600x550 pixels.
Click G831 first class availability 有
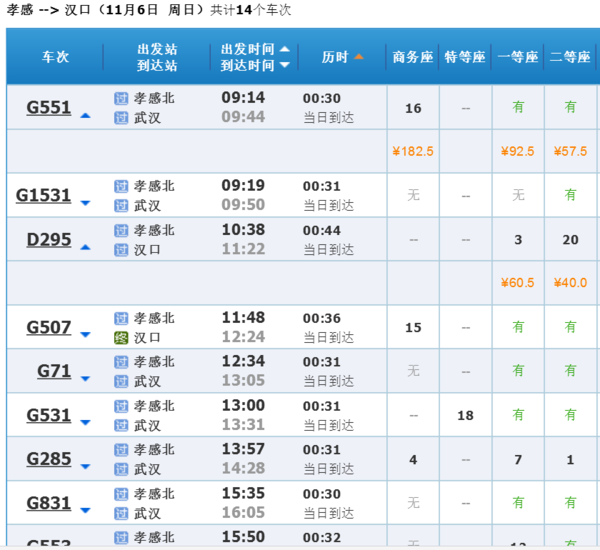point(518,503)
